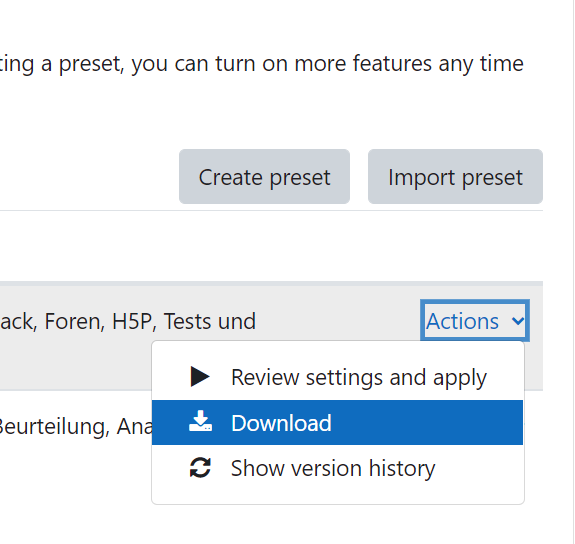Click the chevron arrow next to Actions
Image resolution: width=575 pixels, height=544 pixels.
pos(518,321)
